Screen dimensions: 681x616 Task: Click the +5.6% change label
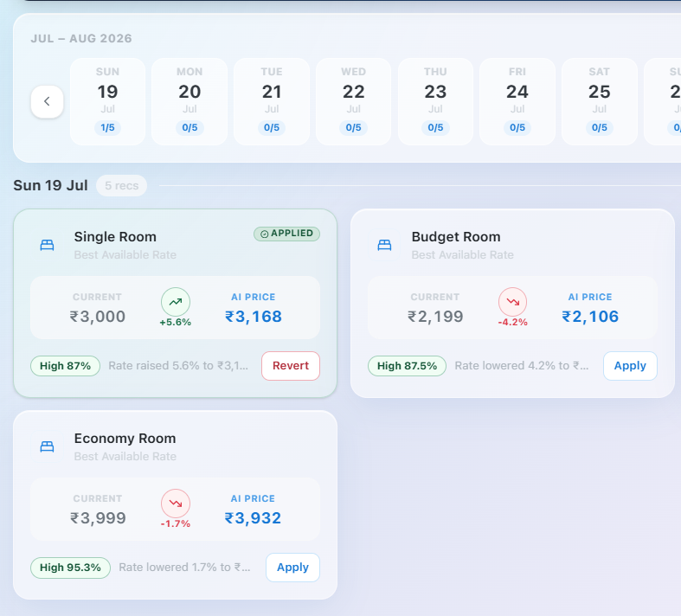point(176,322)
